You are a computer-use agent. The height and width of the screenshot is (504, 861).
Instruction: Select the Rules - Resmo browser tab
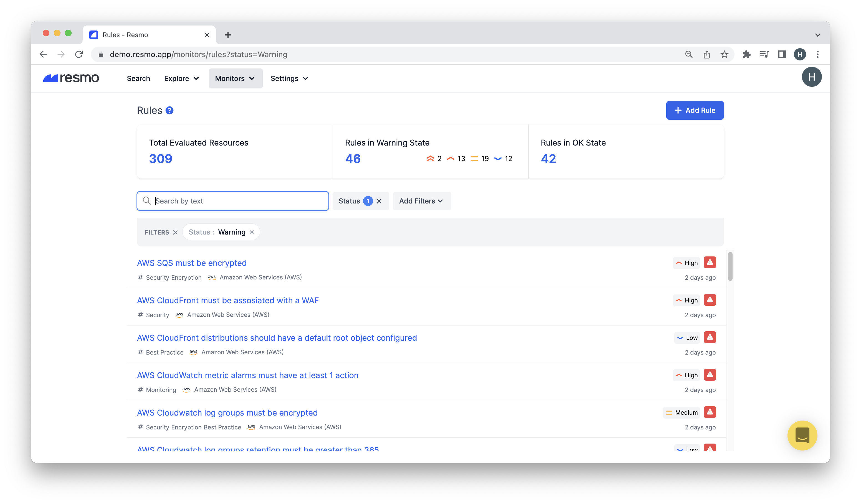149,35
